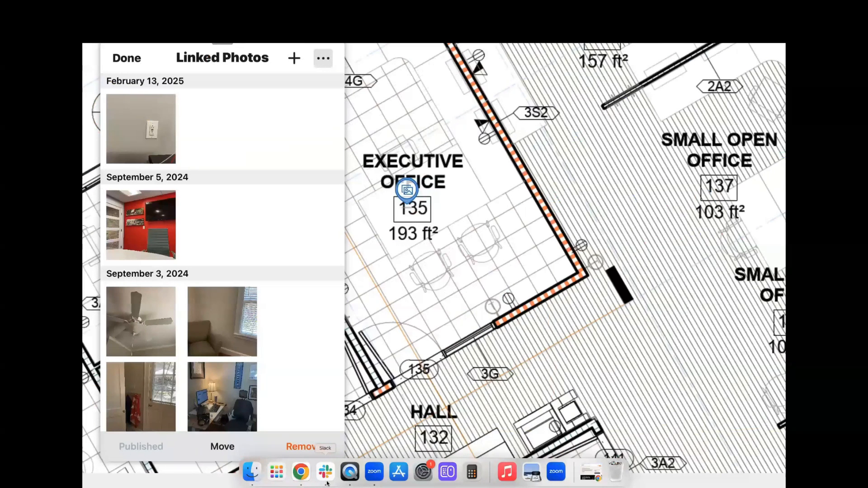The height and width of the screenshot is (488, 868).
Task: Launch Zoom from the Dock
Action: (x=374, y=471)
